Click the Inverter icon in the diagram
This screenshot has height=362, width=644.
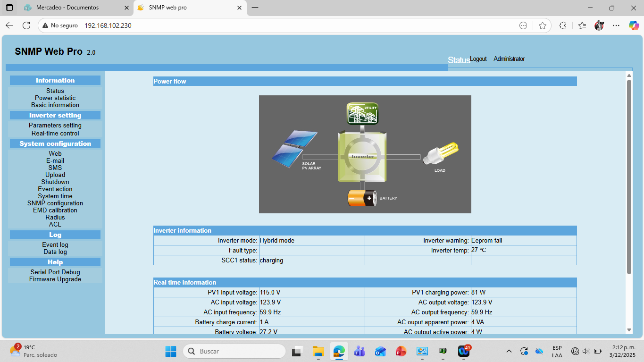point(362,157)
